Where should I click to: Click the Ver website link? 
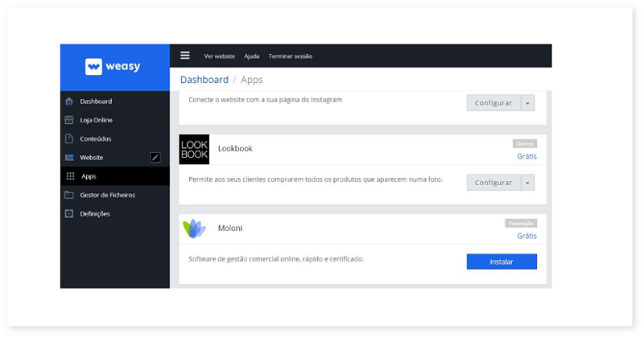(x=219, y=56)
